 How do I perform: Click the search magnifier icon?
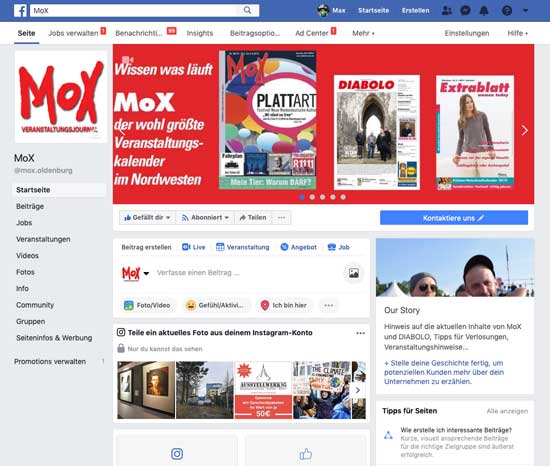click(247, 10)
